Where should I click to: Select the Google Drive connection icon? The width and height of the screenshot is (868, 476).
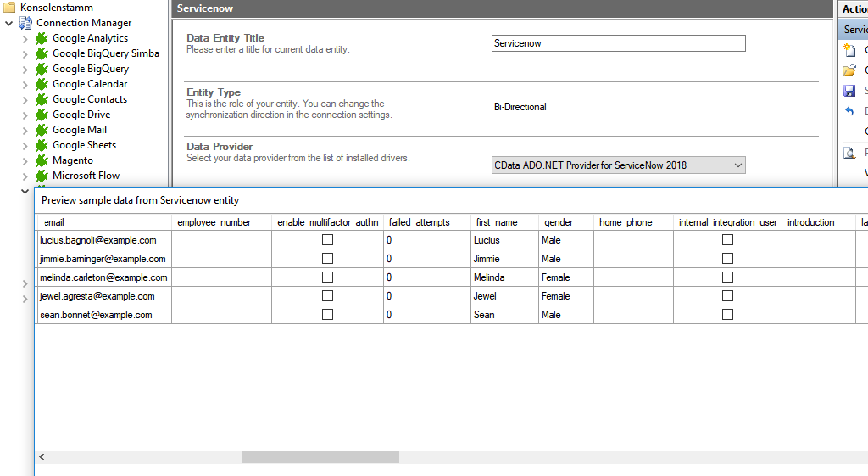[x=42, y=115]
